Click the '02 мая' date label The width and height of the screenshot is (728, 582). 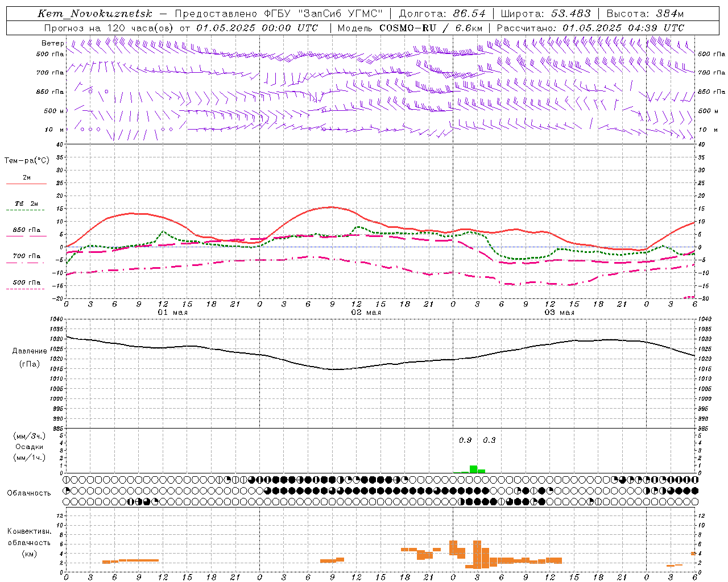click(366, 313)
